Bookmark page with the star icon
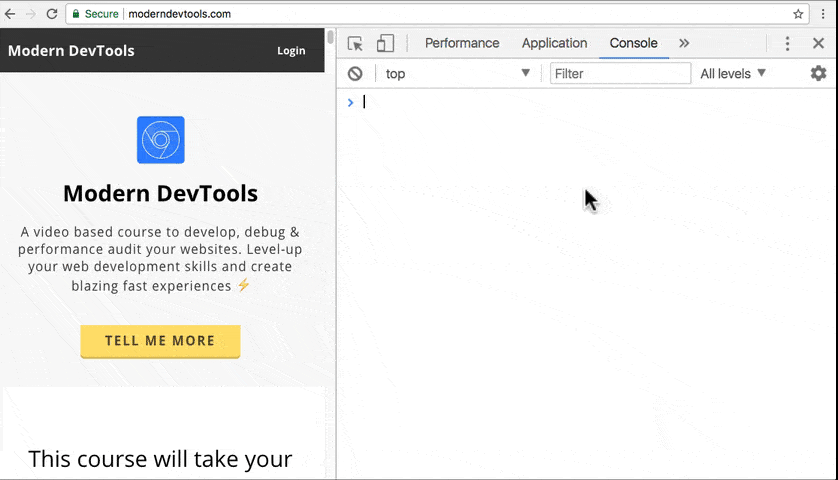Image resolution: width=838 pixels, height=480 pixels. pyautogui.click(x=798, y=14)
